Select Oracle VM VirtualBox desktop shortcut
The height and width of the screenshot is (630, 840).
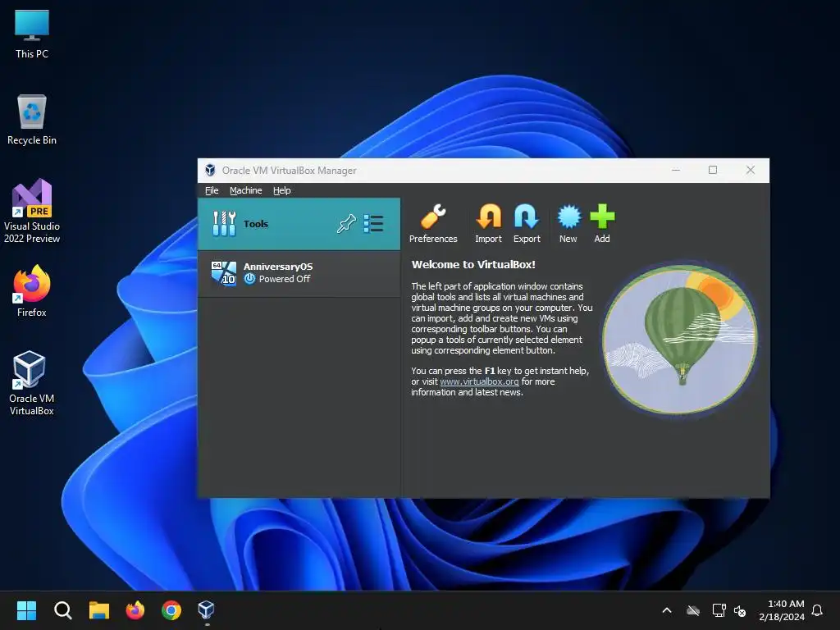(x=32, y=384)
